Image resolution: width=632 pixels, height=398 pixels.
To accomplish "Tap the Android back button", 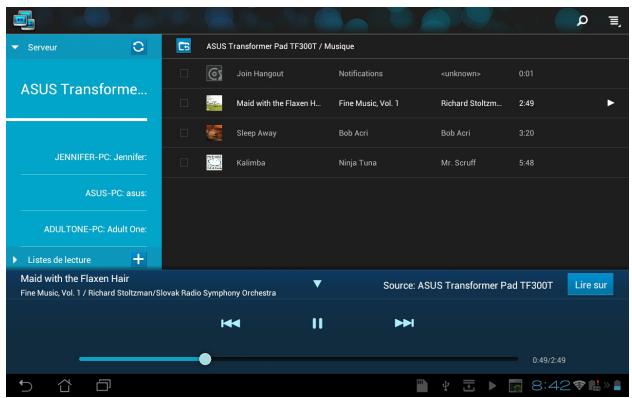I will coord(25,385).
